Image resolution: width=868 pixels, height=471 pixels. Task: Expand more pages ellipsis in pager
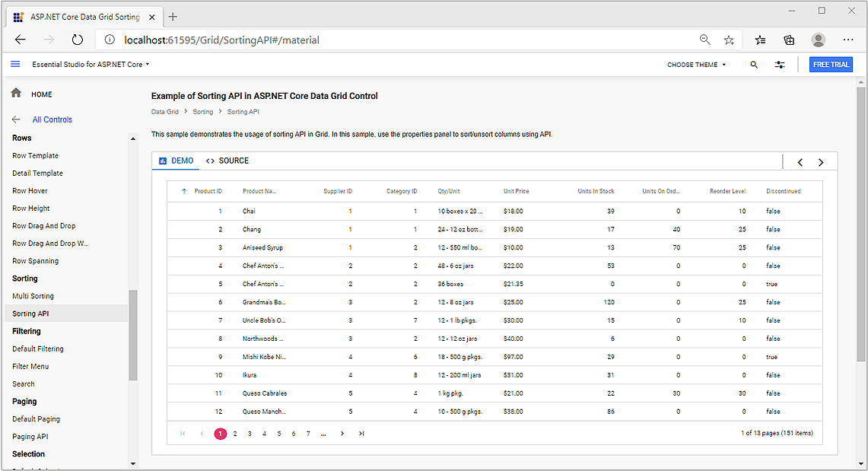323,434
